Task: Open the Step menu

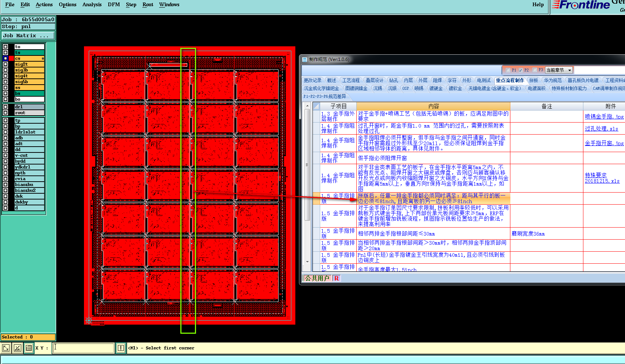Action: click(x=131, y=5)
